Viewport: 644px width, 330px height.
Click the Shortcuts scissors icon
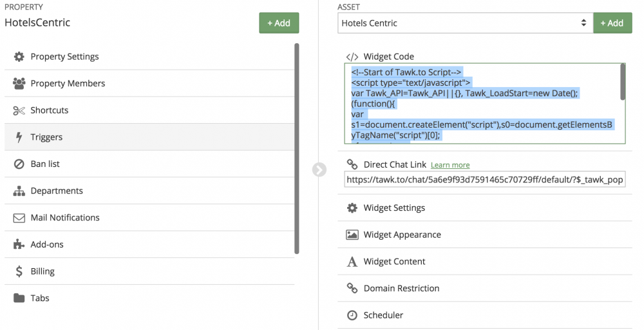click(19, 110)
